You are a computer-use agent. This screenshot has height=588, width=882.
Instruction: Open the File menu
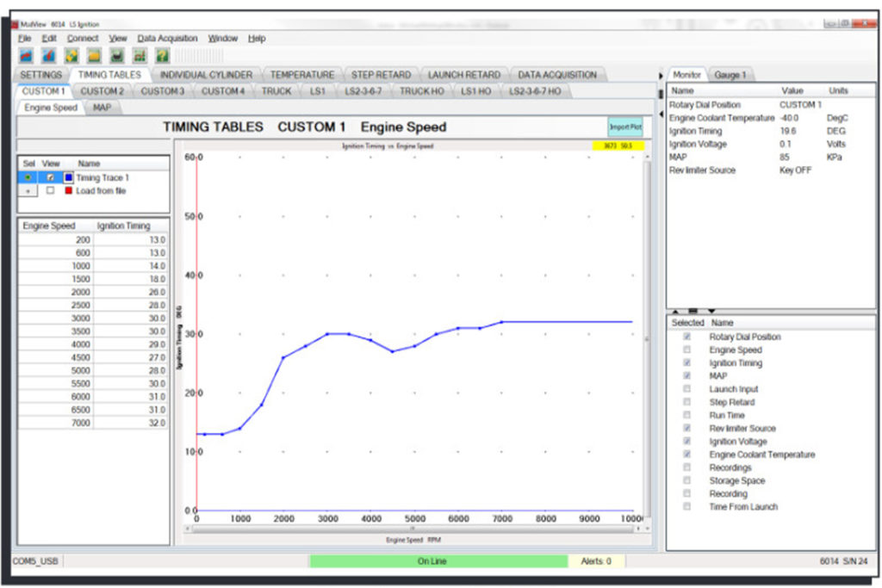pyautogui.click(x=24, y=38)
